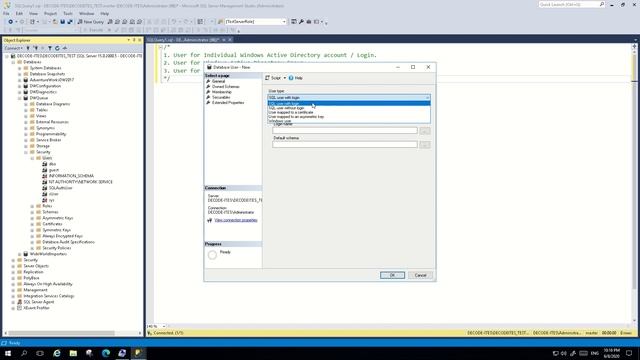Select Always On High Availability folder
640x360 pixels.
(x=47, y=284)
